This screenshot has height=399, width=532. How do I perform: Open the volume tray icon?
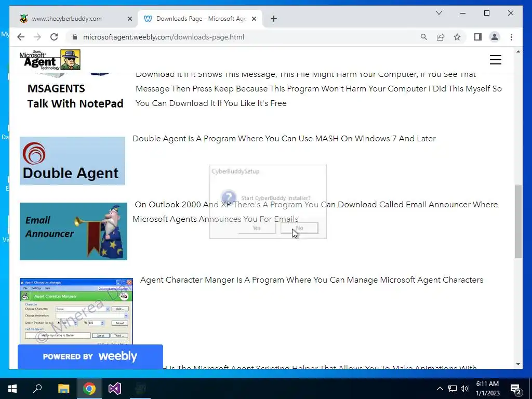pyautogui.click(x=464, y=389)
